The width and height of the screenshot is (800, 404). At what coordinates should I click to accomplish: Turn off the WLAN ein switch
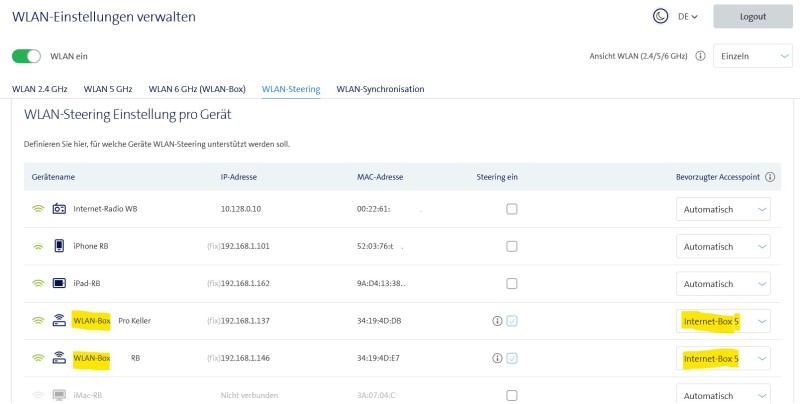tap(27, 56)
